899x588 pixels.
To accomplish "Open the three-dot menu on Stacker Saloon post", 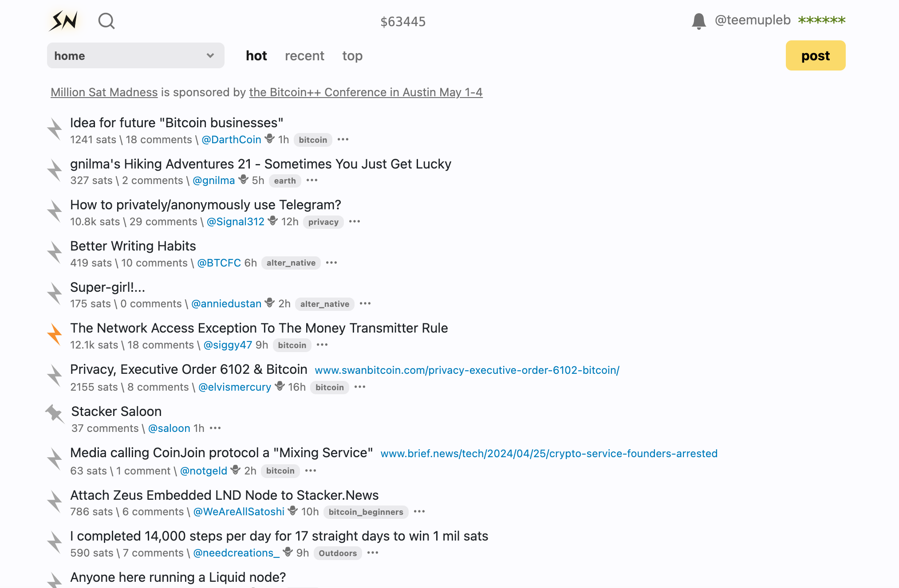I will point(215,428).
